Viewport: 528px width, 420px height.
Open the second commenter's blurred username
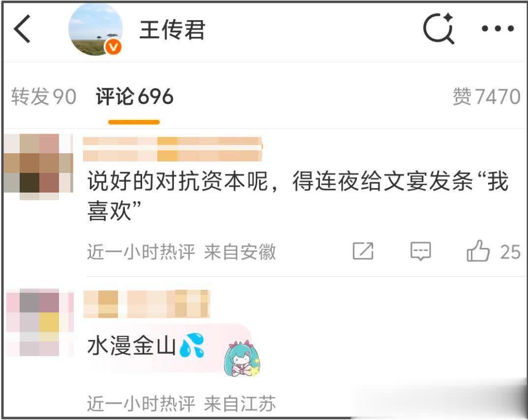tap(147, 304)
